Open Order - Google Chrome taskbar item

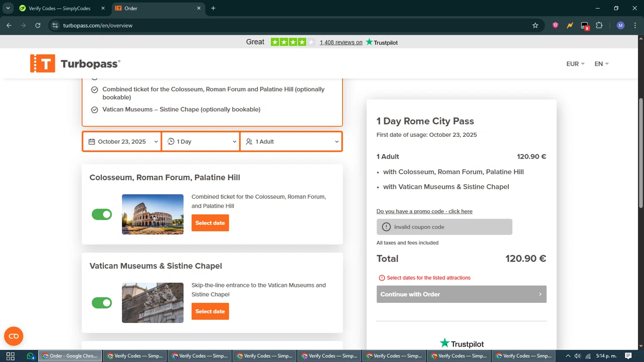[70, 356]
